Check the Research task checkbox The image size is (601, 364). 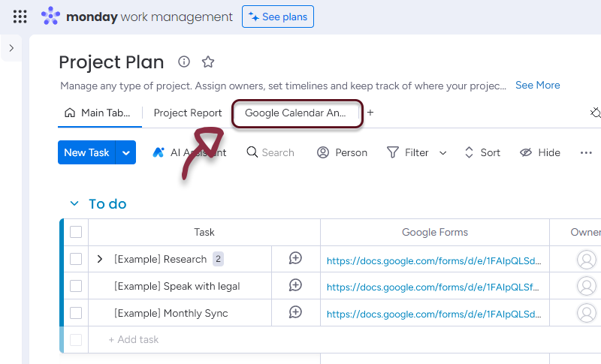(76, 259)
